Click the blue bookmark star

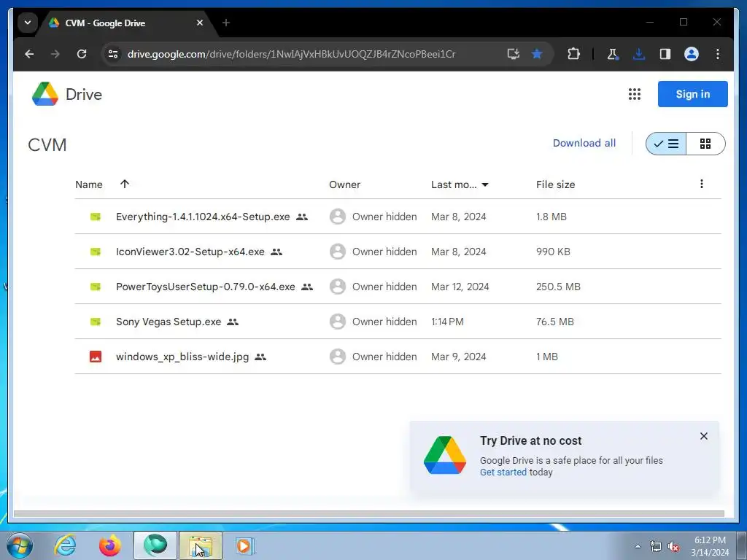click(537, 54)
